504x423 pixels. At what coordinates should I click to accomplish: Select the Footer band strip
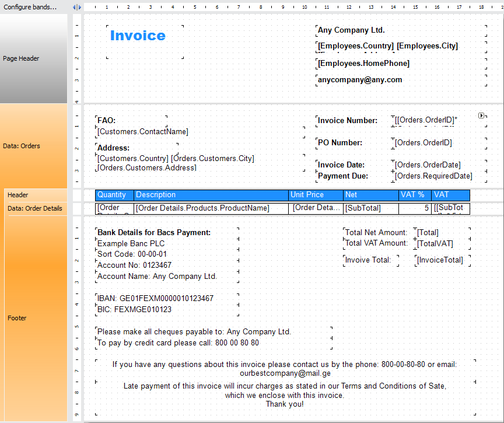(x=16, y=318)
